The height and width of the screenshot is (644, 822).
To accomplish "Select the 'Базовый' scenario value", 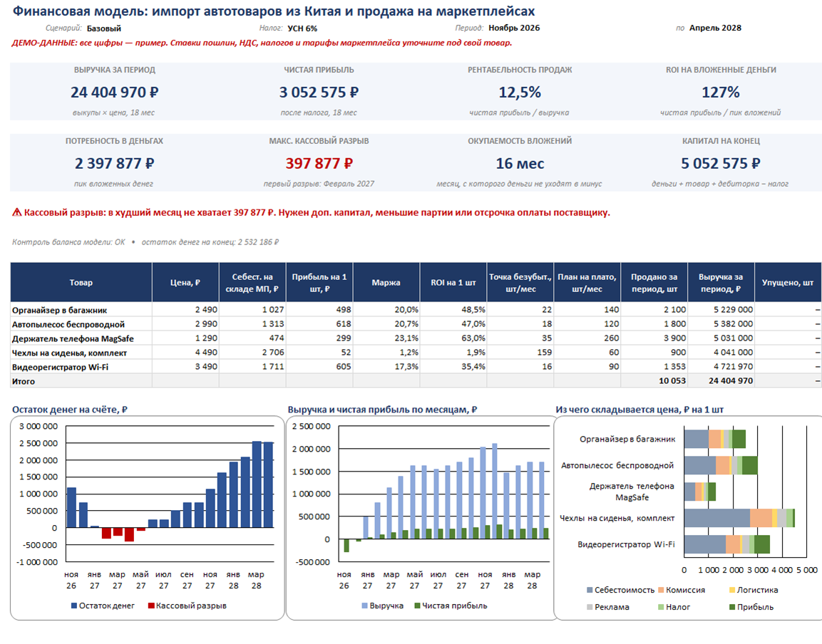I will (x=104, y=28).
